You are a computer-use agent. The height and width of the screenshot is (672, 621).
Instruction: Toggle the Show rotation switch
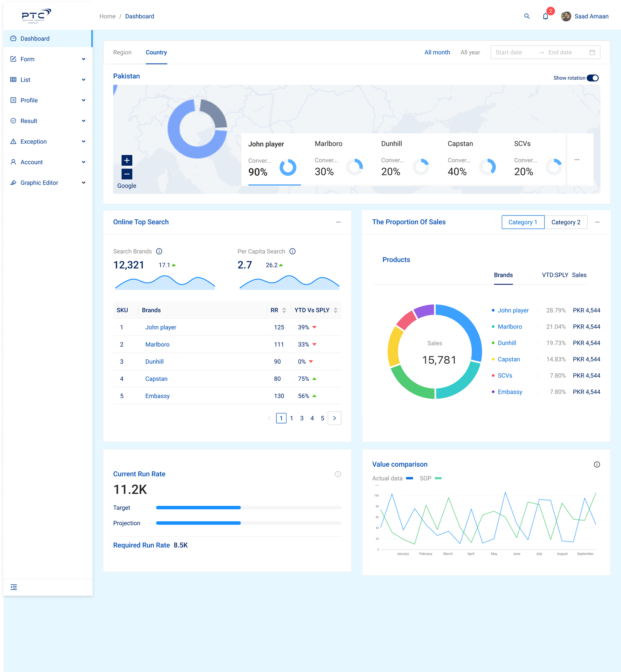pyautogui.click(x=593, y=78)
